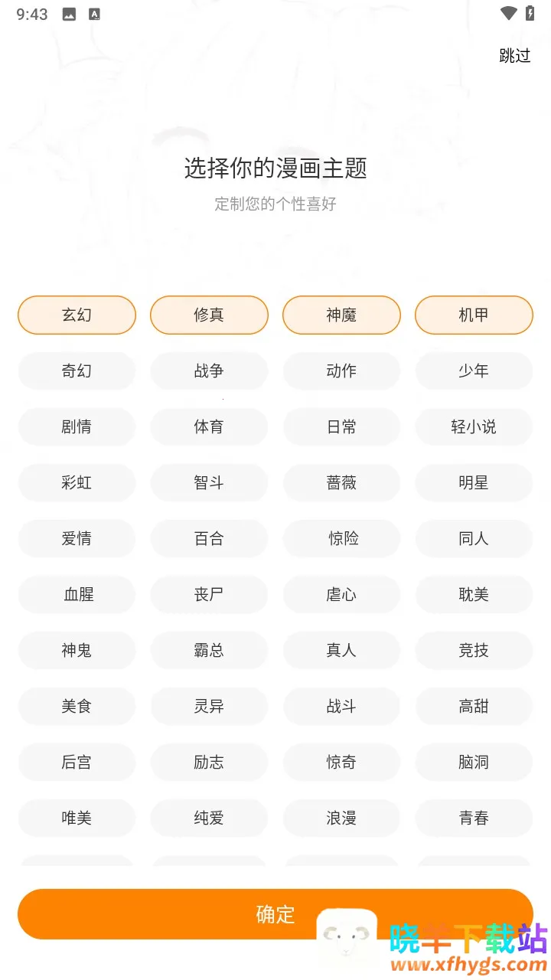Viewport: 551px width, 980px height.
Task: Toggle on the 丧尸 theme
Action: pyautogui.click(x=209, y=594)
